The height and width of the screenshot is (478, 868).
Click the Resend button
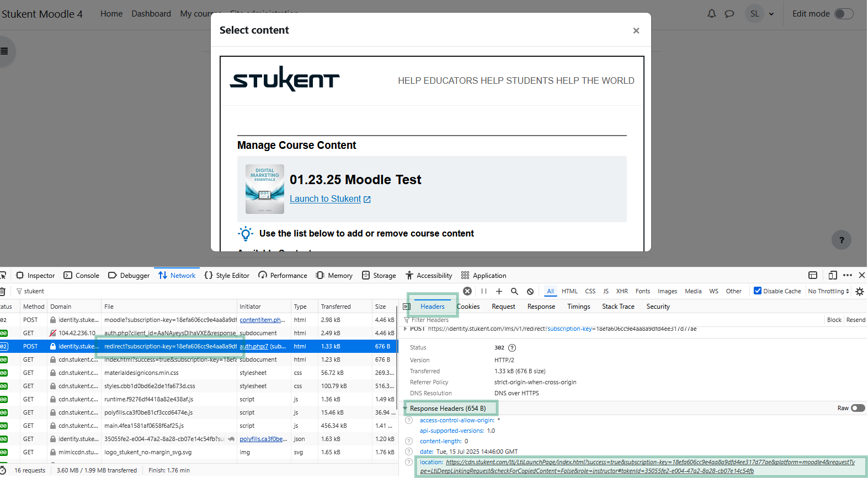point(856,320)
